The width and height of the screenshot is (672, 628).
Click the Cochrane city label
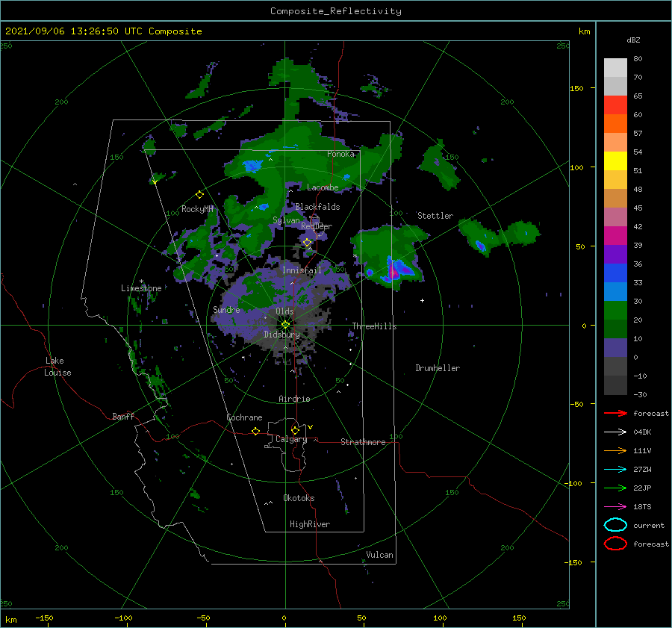(x=244, y=417)
